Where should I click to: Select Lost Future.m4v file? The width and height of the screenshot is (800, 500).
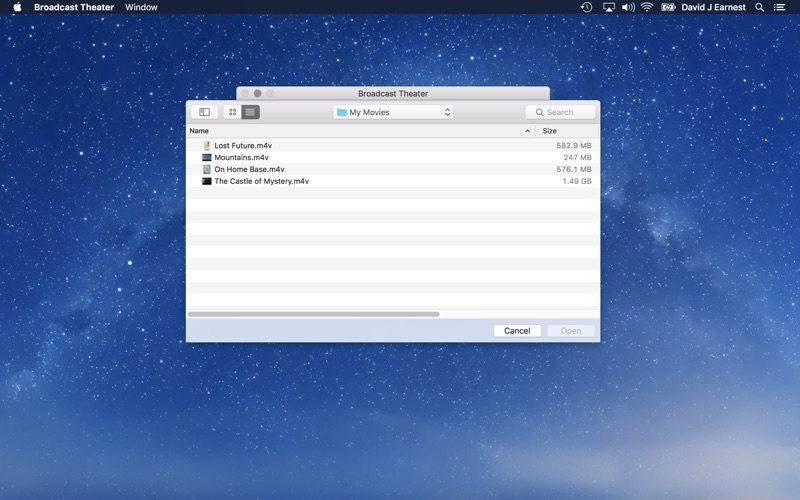coord(393,145)
